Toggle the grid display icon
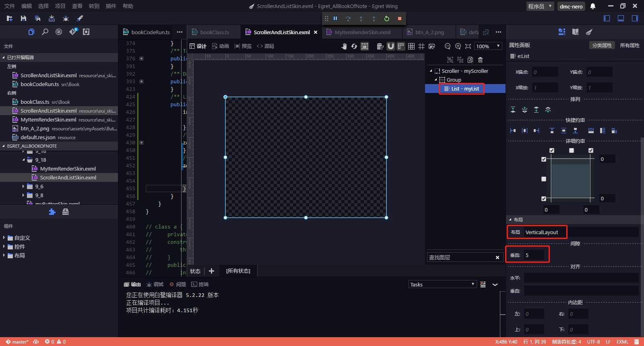644x346 pixels. click(x=411, y=46)
